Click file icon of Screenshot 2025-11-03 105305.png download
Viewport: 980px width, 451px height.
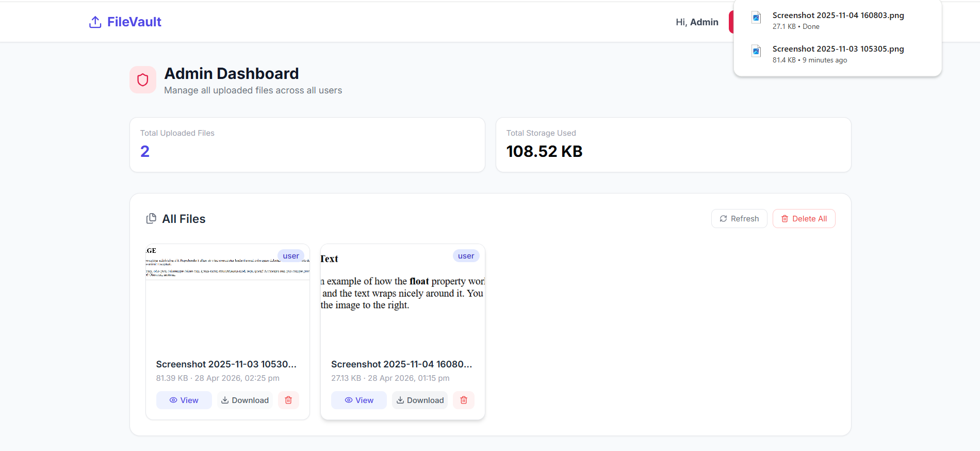(x=756, y=51)
